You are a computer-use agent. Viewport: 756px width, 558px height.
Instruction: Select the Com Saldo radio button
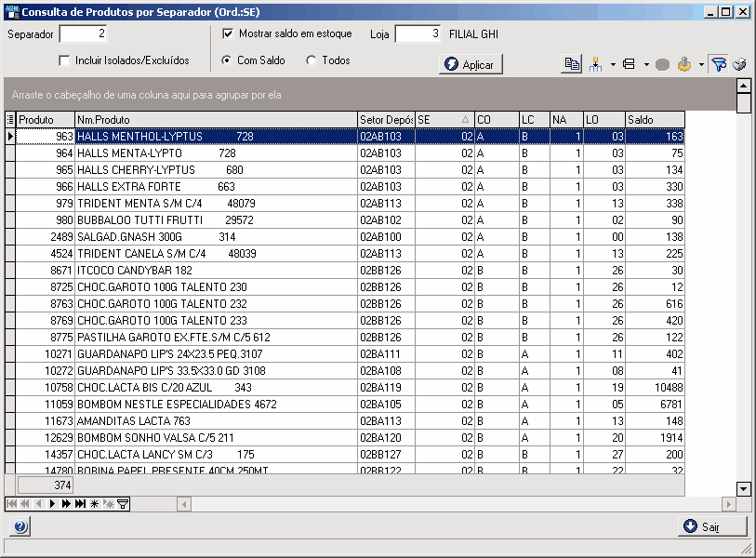point(226,60)
